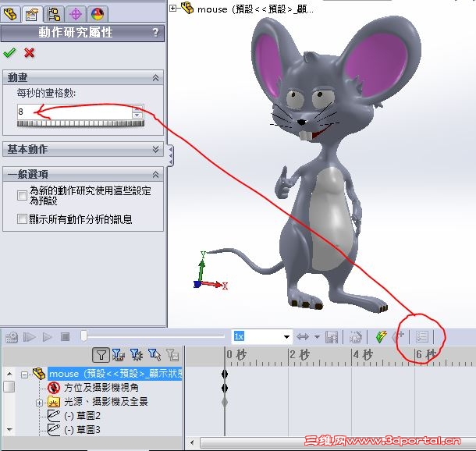Image resolution: width=476 pixels, height=451 pixels.
Task: Click the playback mode double-arrow icon
Action: pos(303,336)
